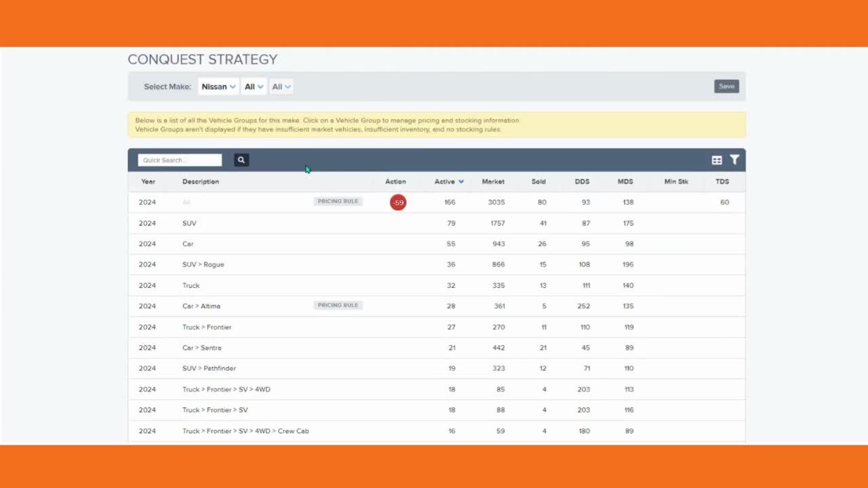
Task: Select the SUV > Rogue vehicle group
Action: pyautogui.click(x=203, y=264)
